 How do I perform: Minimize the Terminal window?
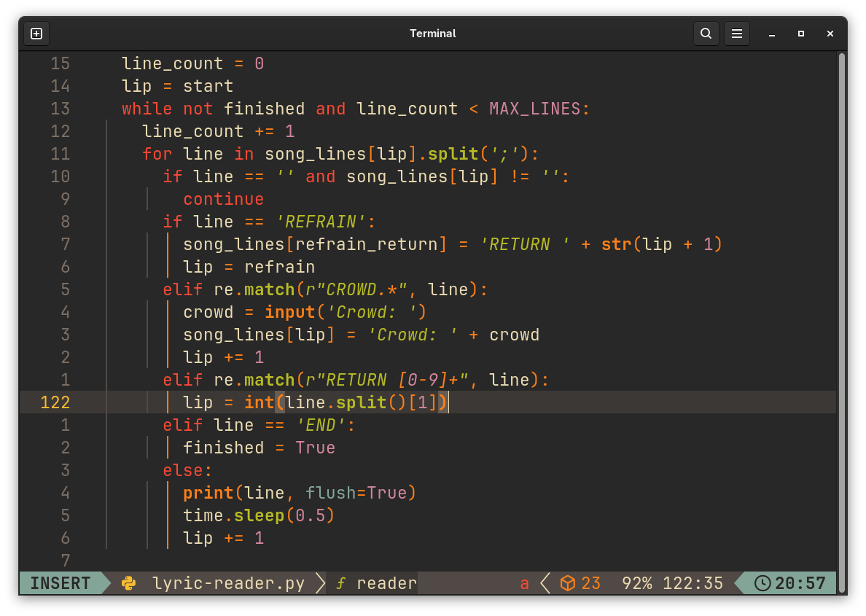[x=772, y=34]
